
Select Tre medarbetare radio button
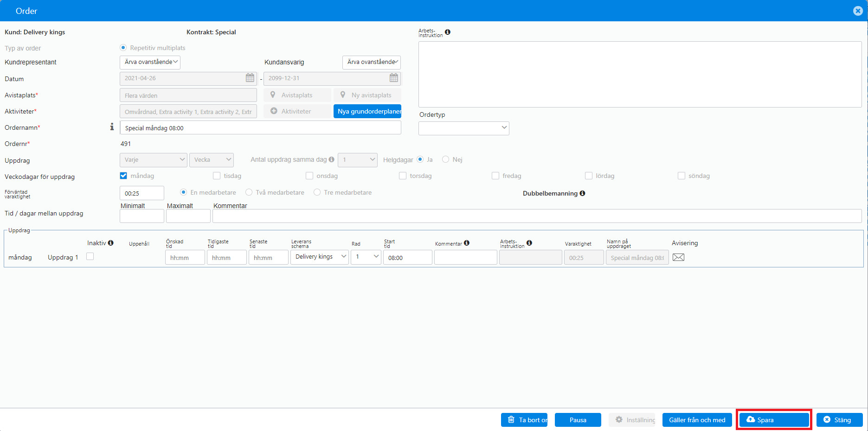(317, 192)
